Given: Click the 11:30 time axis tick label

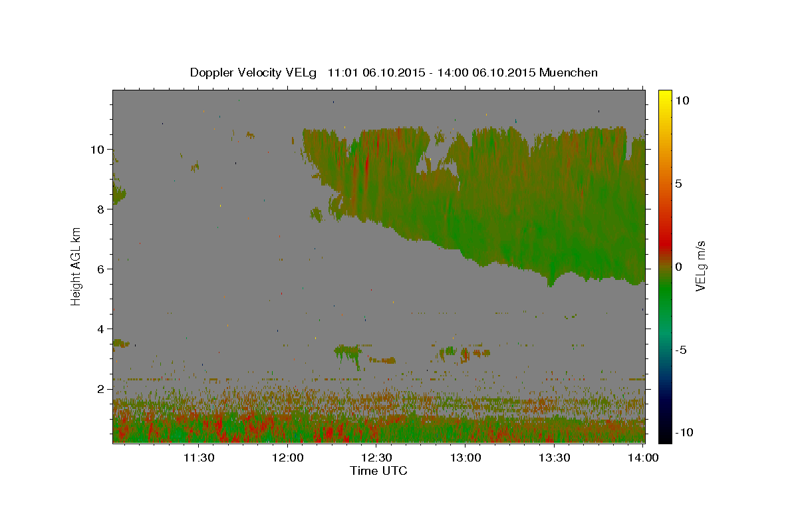Looking at the screenshot, I should [x=199, y=458].
